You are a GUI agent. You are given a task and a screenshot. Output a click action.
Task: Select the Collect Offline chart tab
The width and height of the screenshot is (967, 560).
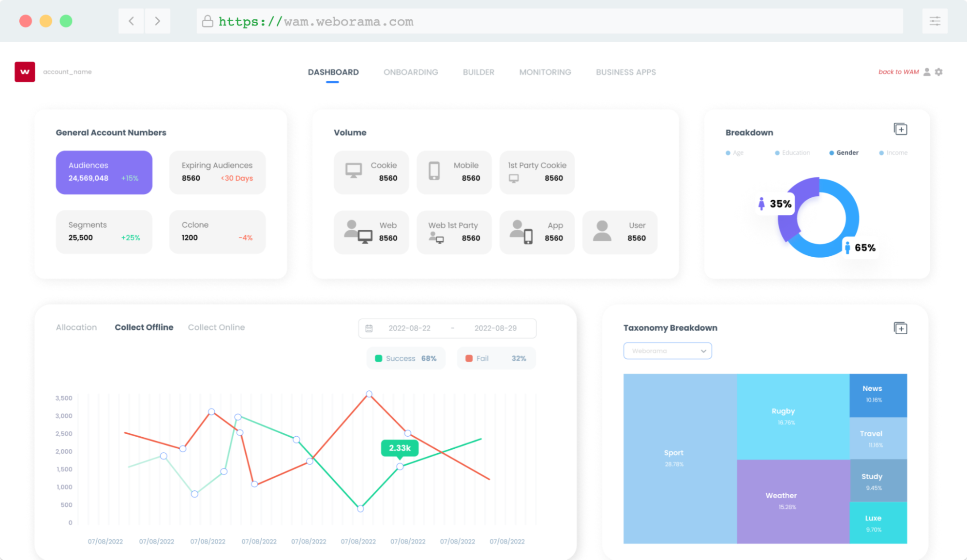pos(144,327)
